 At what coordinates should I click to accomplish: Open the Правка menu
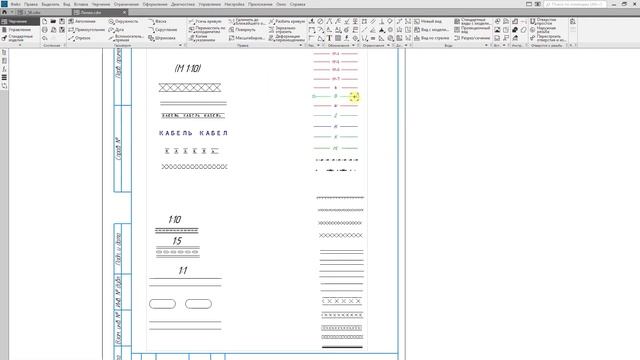(31, 4)
